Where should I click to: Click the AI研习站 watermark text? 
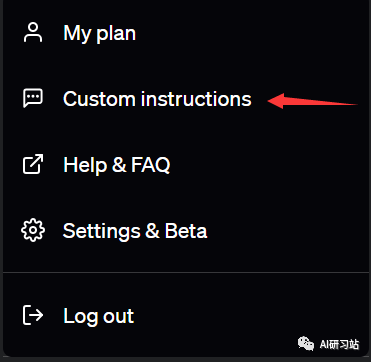coord(339,344)
